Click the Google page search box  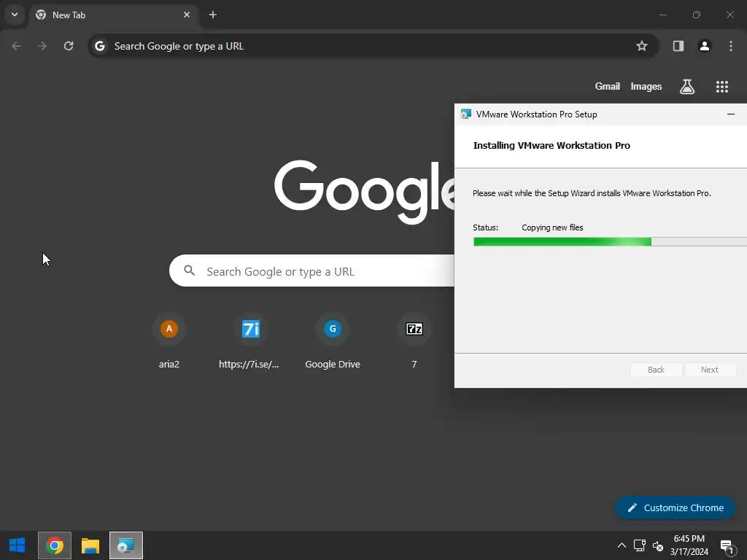[312, 271]
